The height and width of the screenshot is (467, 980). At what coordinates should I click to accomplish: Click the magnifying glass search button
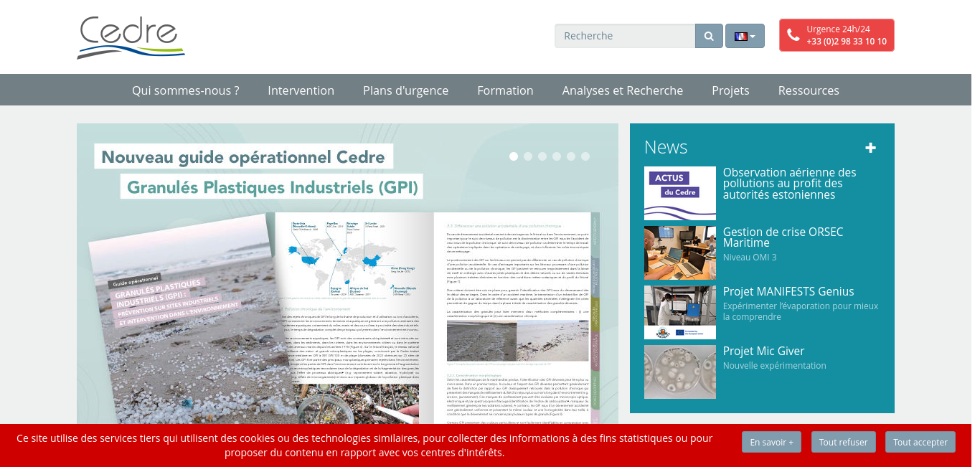coord(709,36)
